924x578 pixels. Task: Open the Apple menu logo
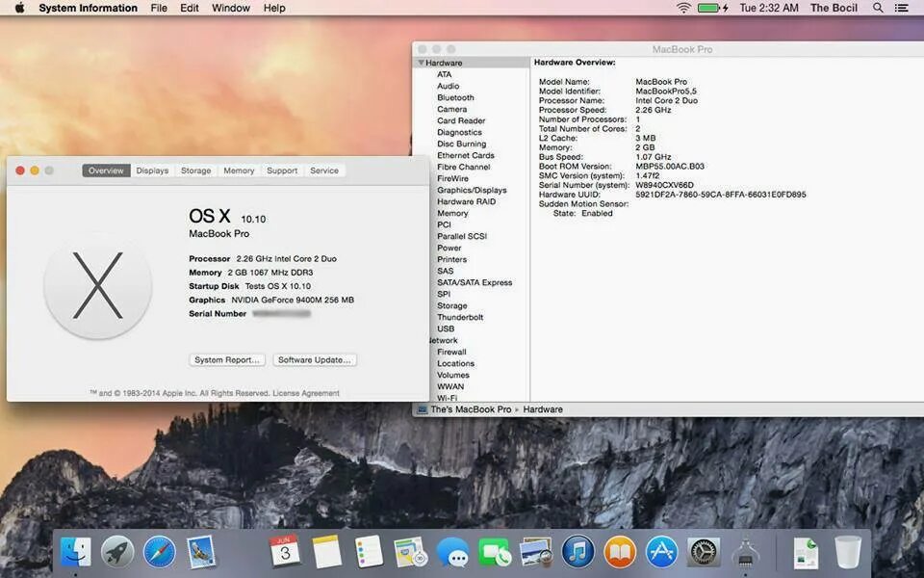coord(19,8)
